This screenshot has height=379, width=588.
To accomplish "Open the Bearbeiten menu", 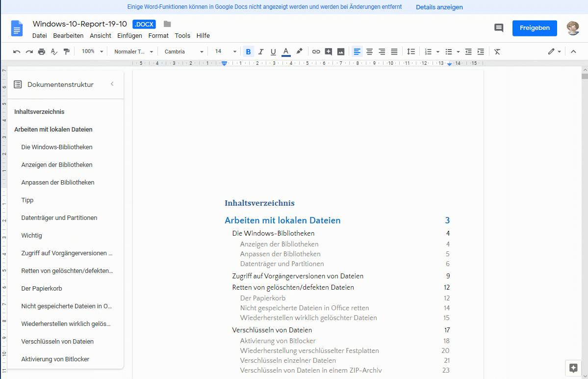I will pyautogui.click(x=68, y=36).
